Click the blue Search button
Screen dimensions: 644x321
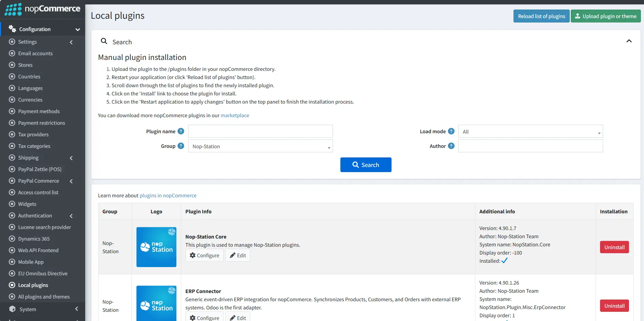tap(366, 165)
